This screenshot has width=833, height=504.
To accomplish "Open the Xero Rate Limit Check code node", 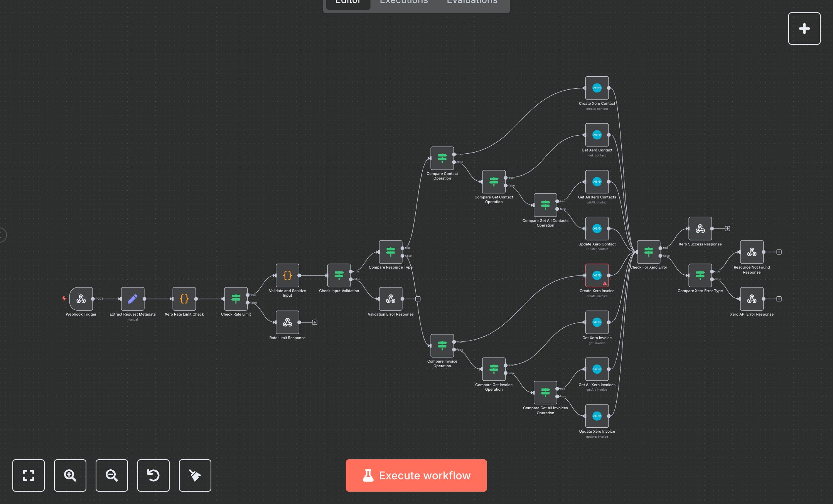I will pyautogui.click(x=184, y=299).
